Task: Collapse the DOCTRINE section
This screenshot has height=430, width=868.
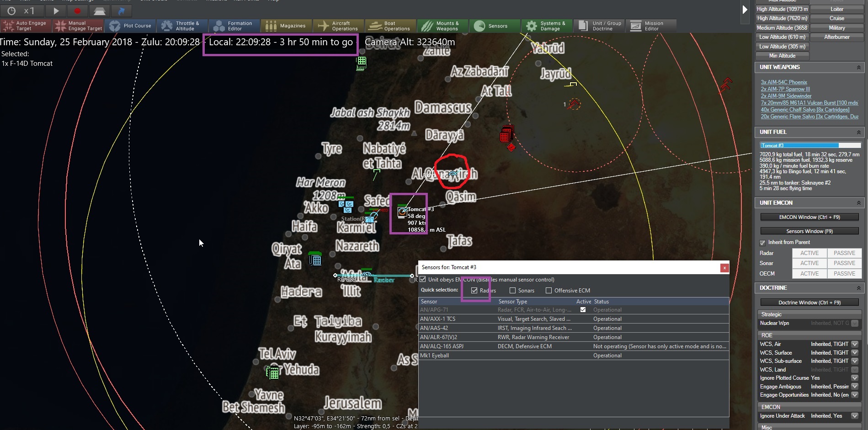Action: click(858, 288)
